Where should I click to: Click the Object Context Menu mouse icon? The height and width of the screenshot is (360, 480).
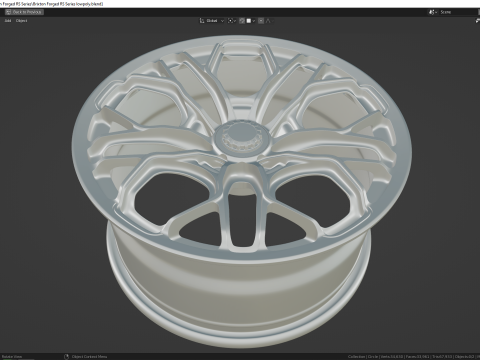coord(66,357)
